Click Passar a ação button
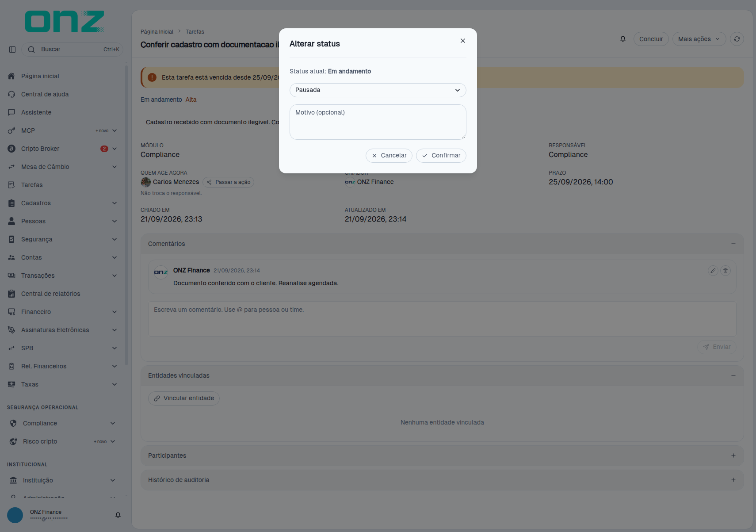 [x=228, y=182]
